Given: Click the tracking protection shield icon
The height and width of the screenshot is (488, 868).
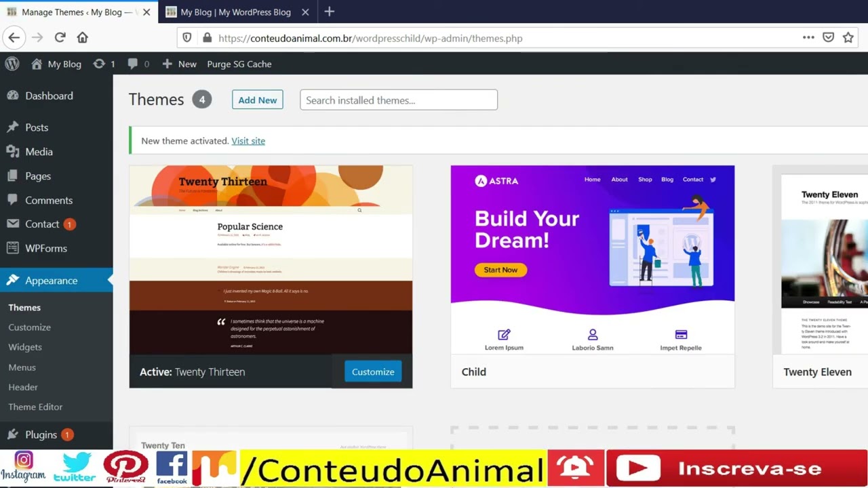Looking at the screenshot, I should 188,38.
